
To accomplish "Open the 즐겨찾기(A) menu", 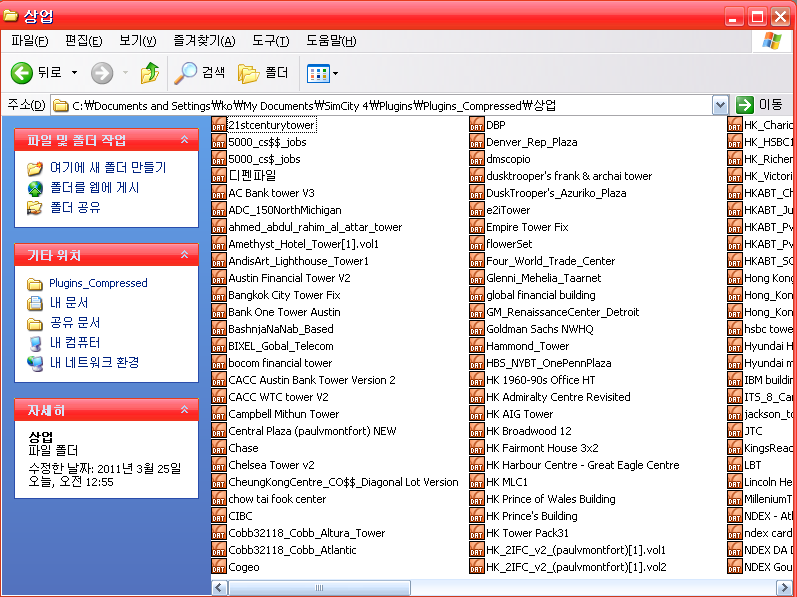I will click(204, 41).
